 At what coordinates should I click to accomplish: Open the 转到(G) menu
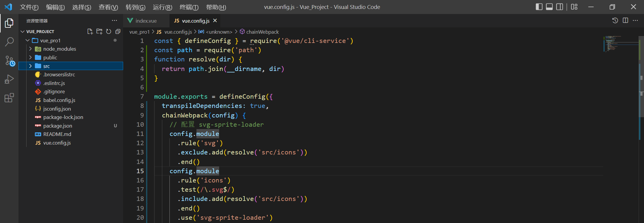pos(136,7)
